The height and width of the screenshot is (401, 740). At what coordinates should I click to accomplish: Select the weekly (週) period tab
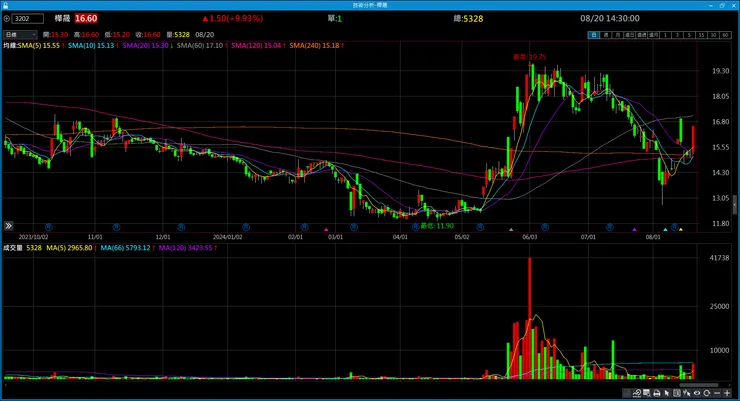click(605, 35)
